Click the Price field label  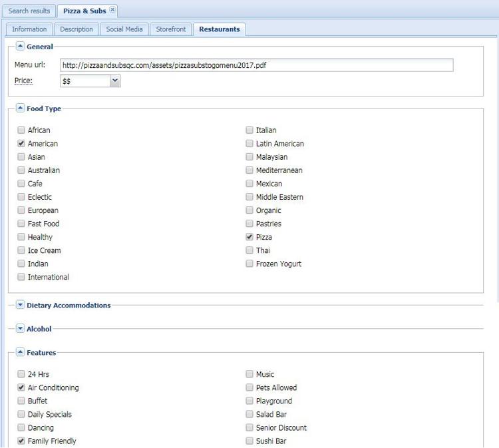click(23, 81)
